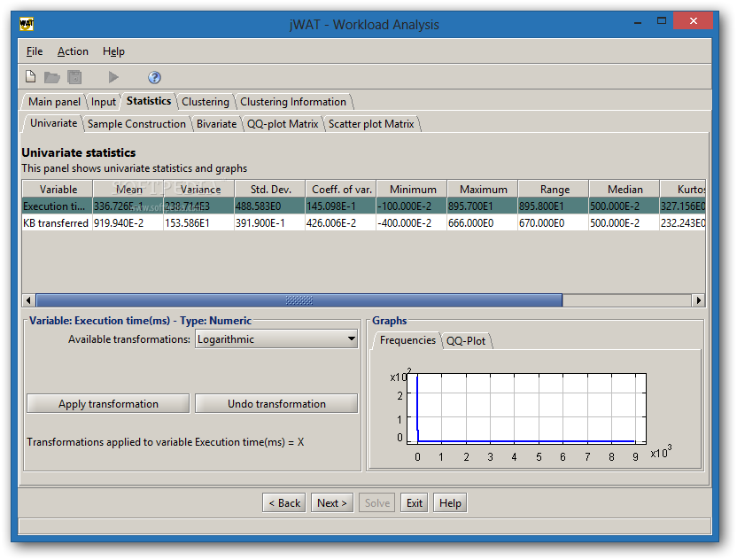Image resolution: width=737 pixels, height=560 pixels.
Task: Open the File menu
Action: [35, 51]
